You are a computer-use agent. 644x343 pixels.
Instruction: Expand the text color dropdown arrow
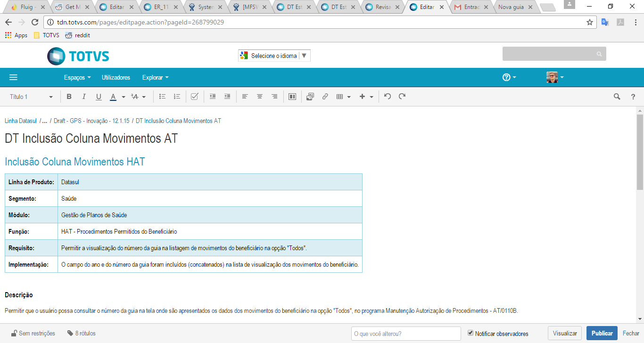click(x=124, y=97)
